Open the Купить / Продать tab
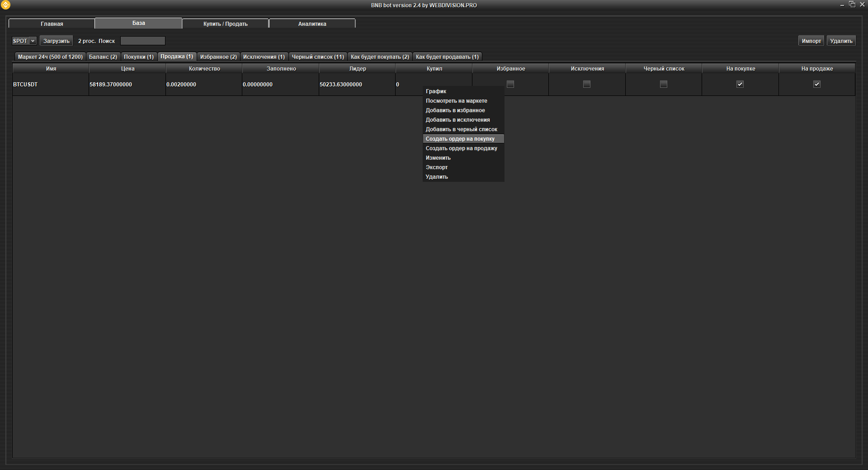The height and width of the screenshot is (470, 868). point(225,24)
